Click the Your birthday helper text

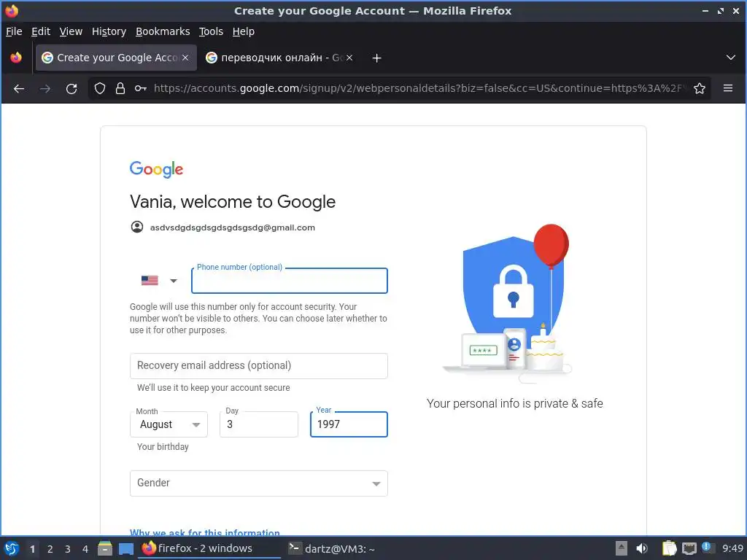tap(163, 447)
